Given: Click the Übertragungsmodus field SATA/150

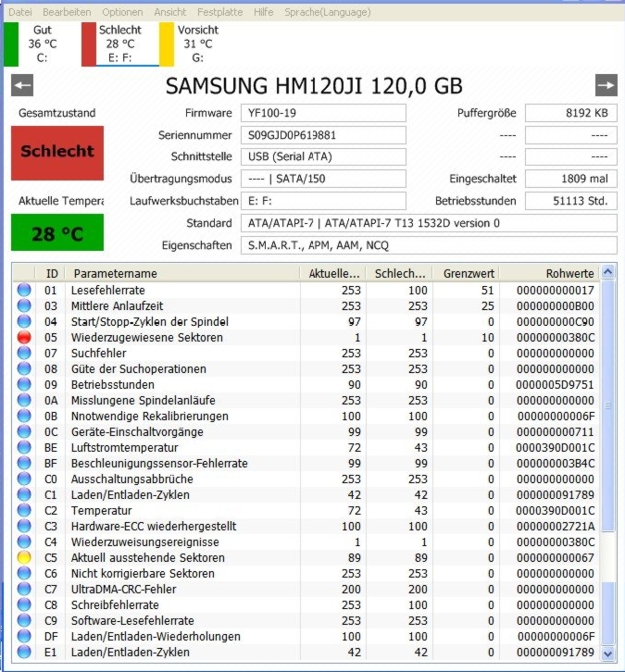Looking at the screenshot, I should [323, 179].
